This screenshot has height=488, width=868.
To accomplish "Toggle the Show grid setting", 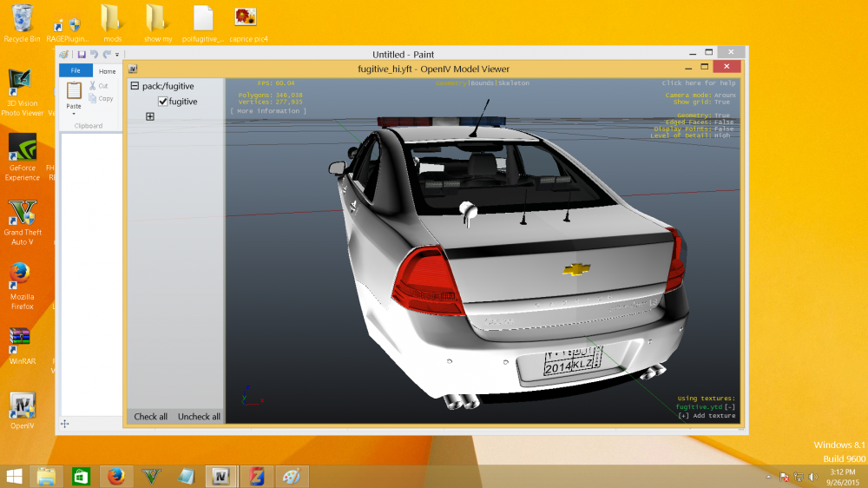I will [701, 102].
